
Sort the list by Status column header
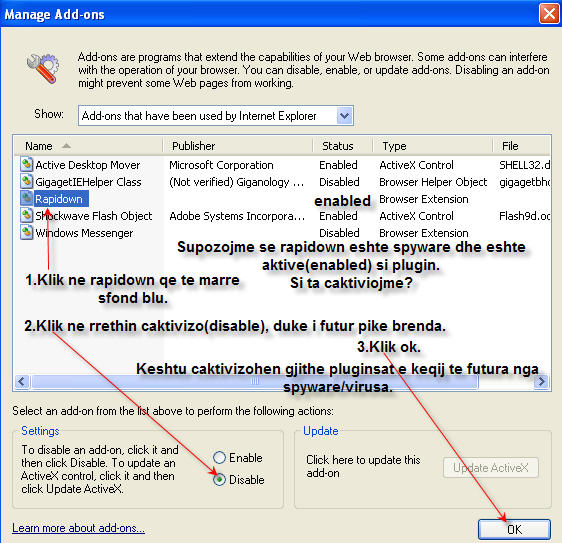343,146
